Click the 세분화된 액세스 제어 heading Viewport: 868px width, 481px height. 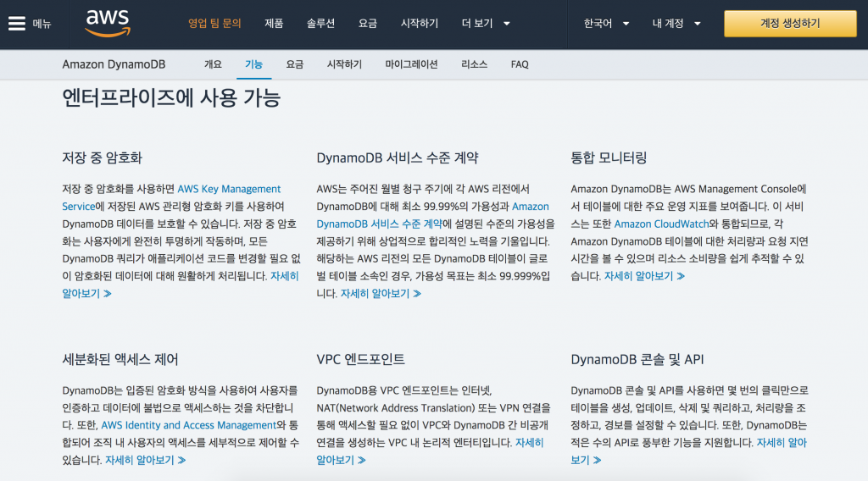click(x=120, y=359)
